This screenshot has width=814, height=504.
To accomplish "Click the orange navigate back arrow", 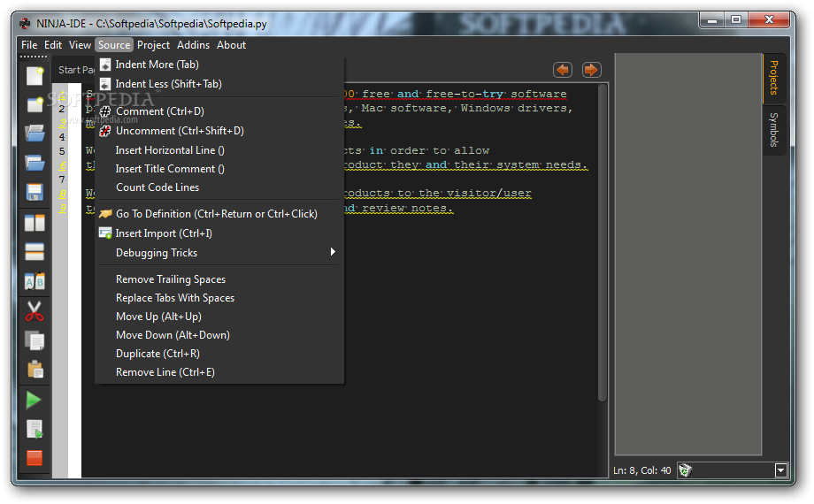I will pyautogui.click(x=563, y=70).
